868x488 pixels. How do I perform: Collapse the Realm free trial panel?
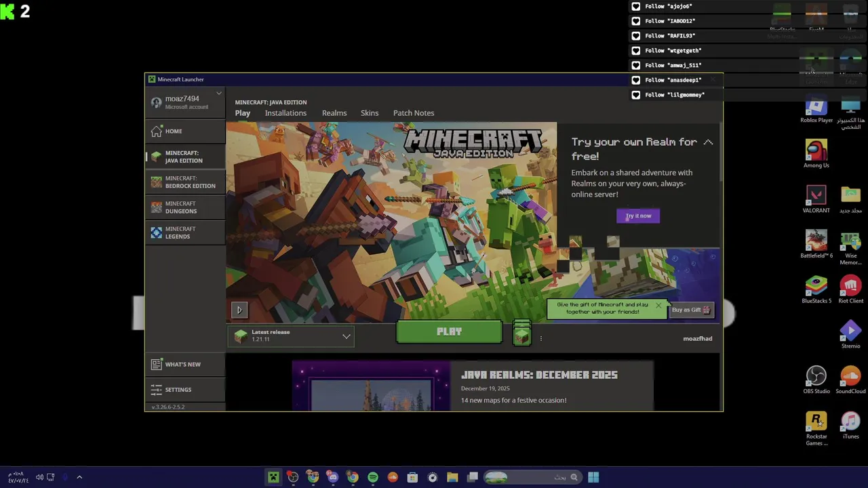(x=708, y=142)
